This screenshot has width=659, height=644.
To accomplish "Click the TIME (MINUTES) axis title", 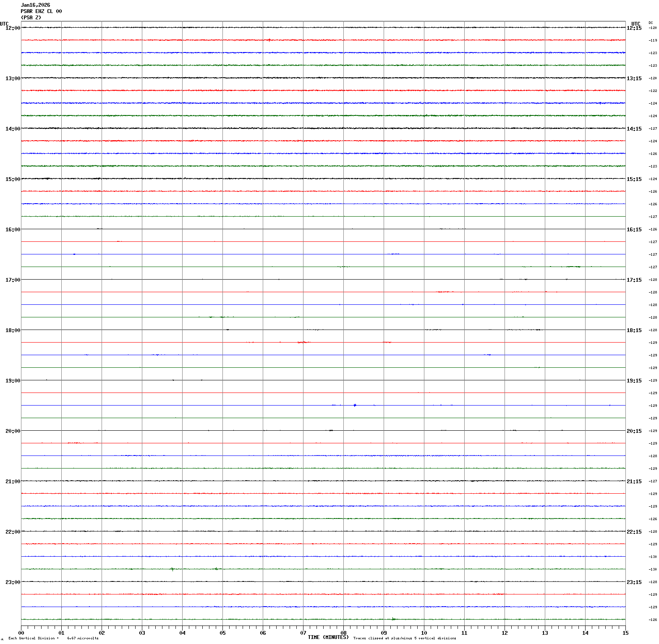I will [x=328, y=637].
